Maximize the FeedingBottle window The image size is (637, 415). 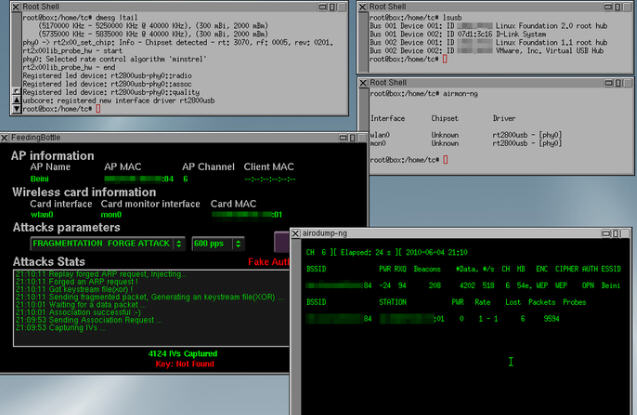coord(352,138)
